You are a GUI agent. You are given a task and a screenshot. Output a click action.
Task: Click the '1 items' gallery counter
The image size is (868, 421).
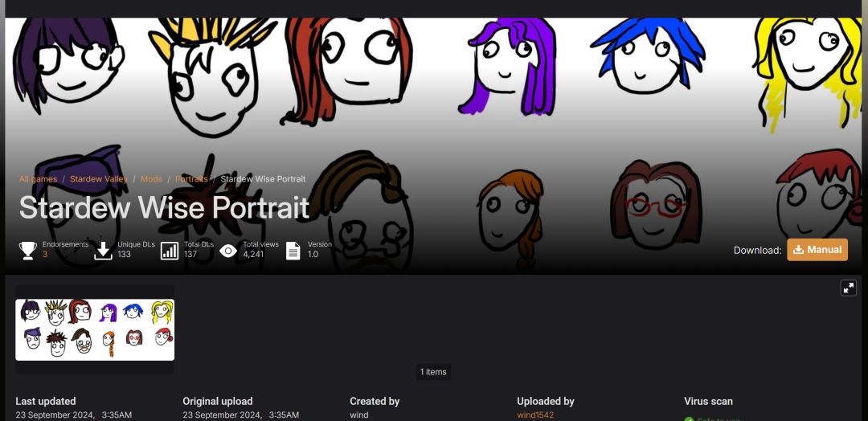(433, 372)
